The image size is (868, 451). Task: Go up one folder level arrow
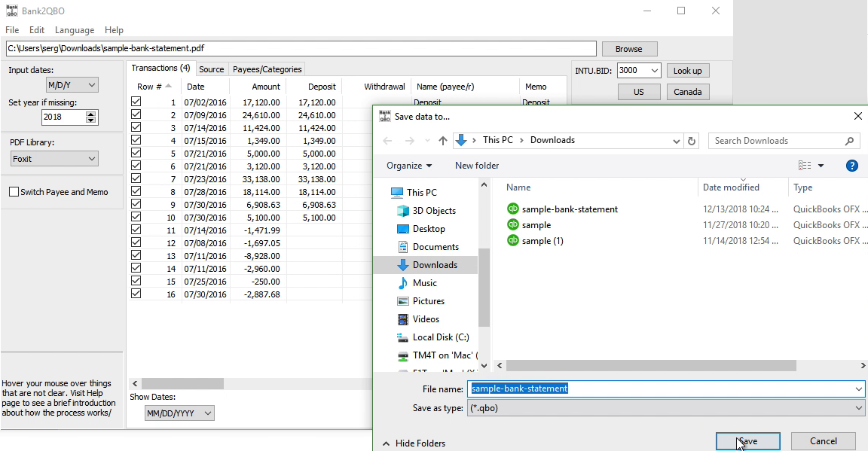tap(442, 141)
